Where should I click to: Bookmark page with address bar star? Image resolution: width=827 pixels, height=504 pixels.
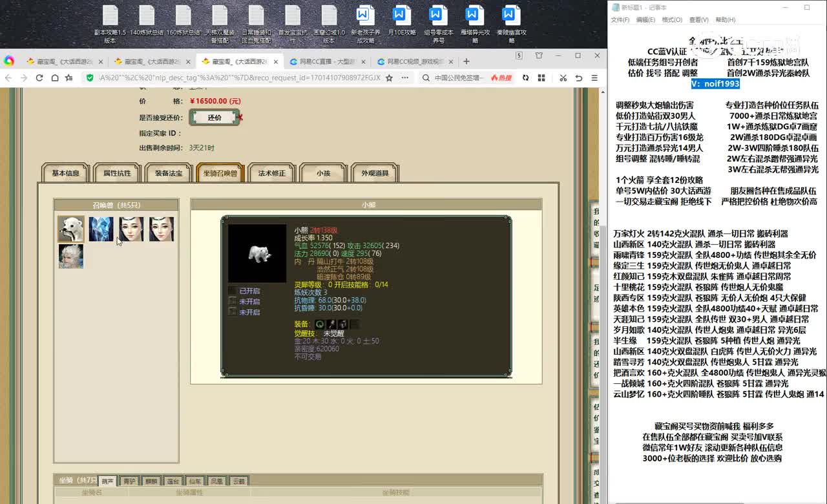(389, 78)
